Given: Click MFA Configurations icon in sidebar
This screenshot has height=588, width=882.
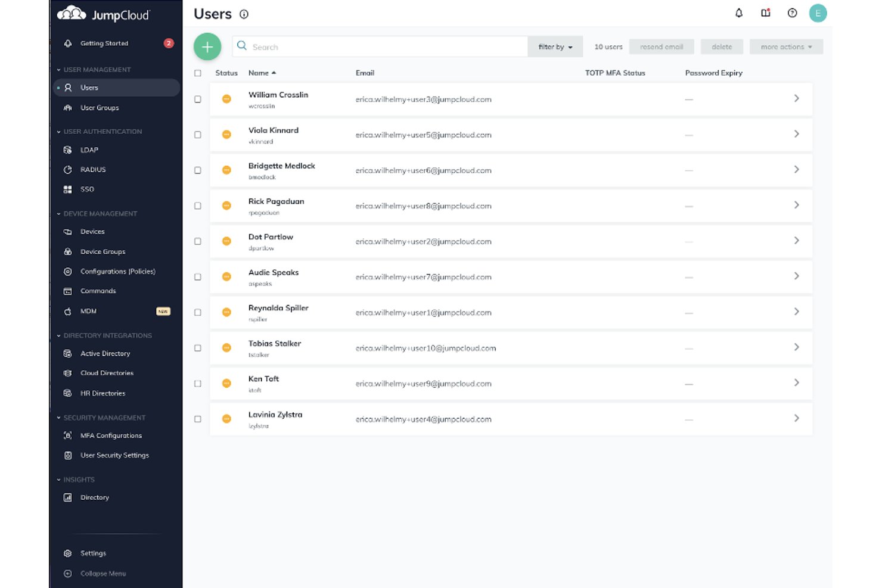Looking at the screenshot, I should 68,436.
